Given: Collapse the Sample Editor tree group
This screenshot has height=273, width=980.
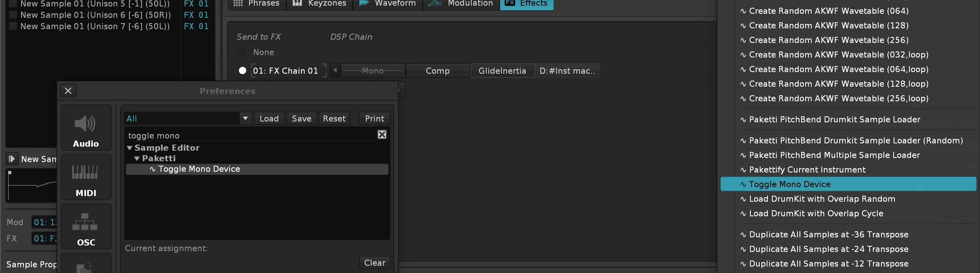Looking at the screenshot, I should click(130, 148).
